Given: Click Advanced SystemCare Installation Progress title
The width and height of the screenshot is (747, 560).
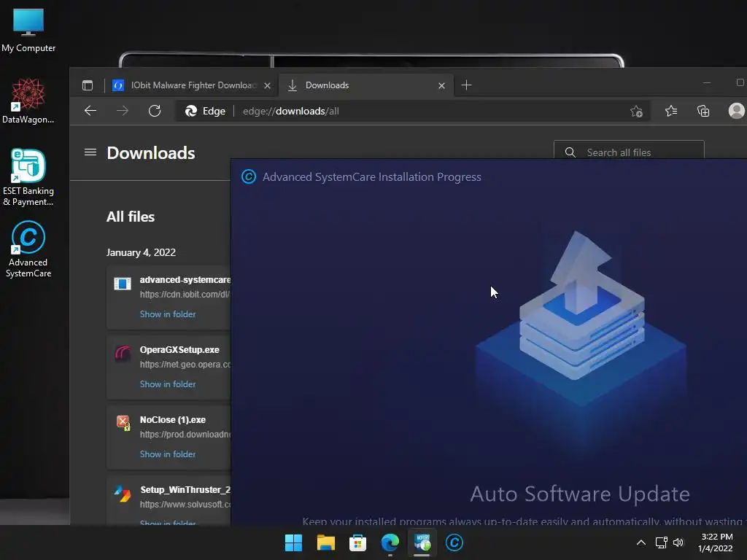Looking at the screenshot, I should pyautogui.click(x=371, y=176).
